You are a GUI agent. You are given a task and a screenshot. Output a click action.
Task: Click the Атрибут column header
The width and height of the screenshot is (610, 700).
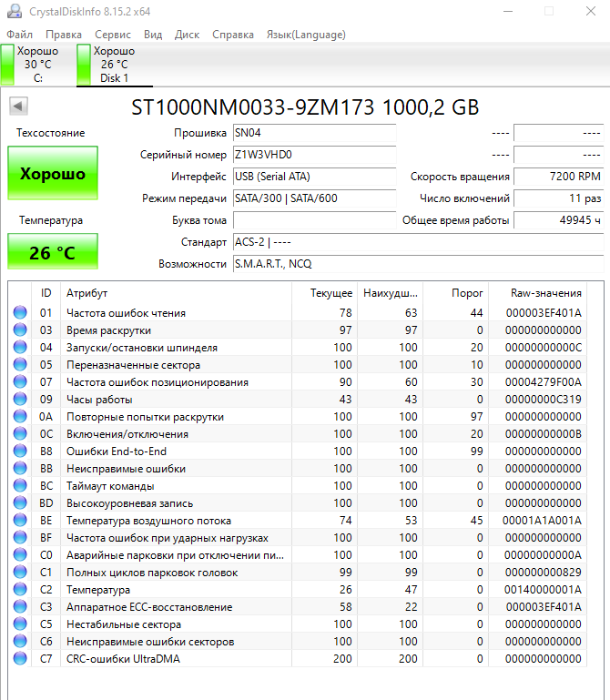(x=176, y=293)
